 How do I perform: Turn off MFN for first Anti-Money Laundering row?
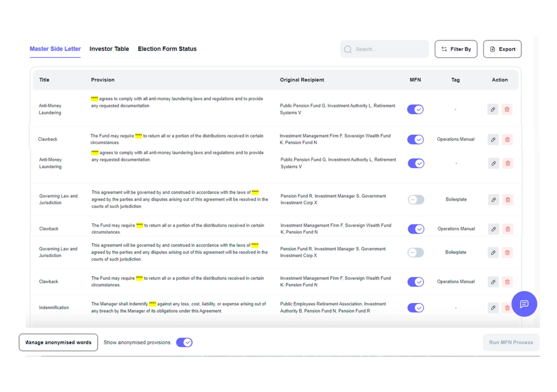point(415,109)
